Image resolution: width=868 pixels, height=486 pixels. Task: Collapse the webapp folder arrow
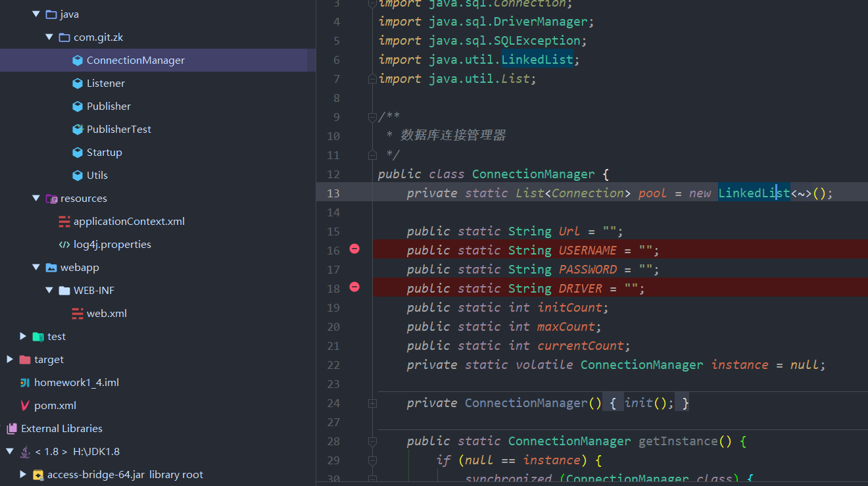click(x=36, y=267)
